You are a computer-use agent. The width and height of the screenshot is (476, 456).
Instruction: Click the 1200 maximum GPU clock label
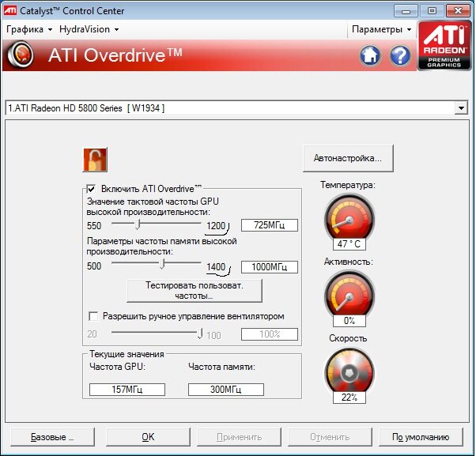tap(216, 226)
